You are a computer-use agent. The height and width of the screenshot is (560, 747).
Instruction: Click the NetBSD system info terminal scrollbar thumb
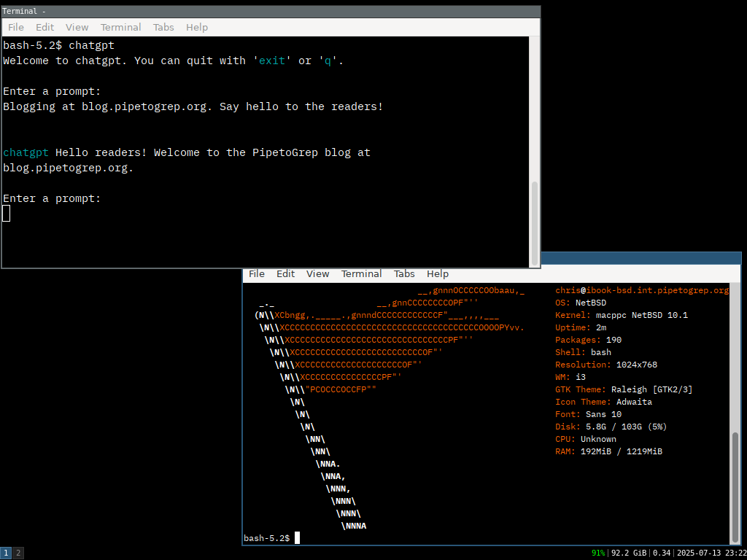(x=735, y=486)
